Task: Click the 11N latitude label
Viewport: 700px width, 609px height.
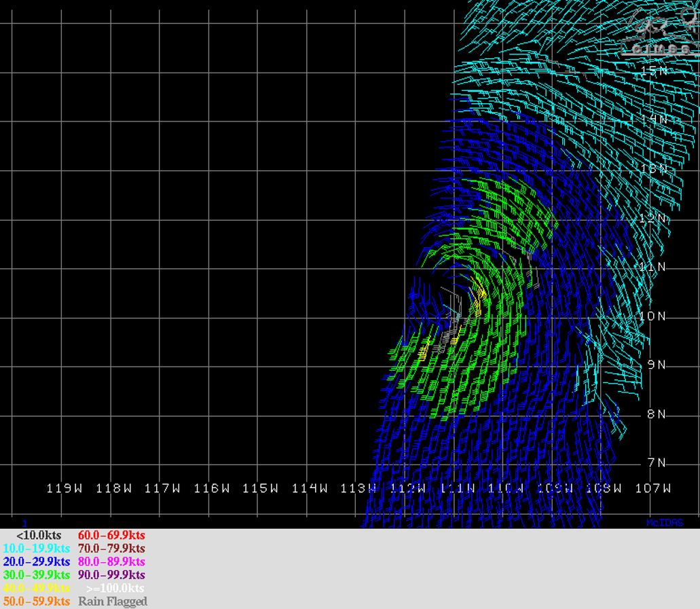Action: click(652, 267)
